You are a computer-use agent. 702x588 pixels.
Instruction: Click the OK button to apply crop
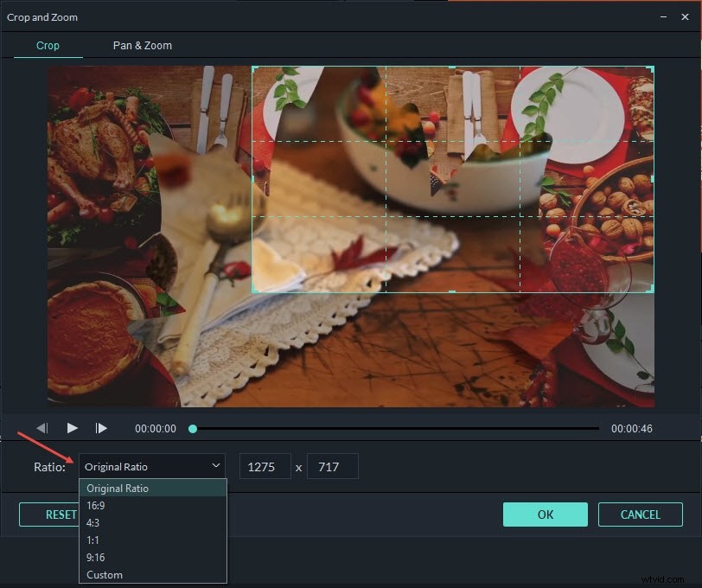(545, 514)
